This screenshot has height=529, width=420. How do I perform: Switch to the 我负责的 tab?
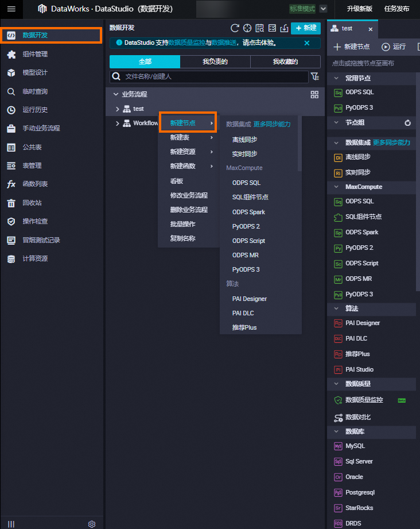tap(215, 61)
